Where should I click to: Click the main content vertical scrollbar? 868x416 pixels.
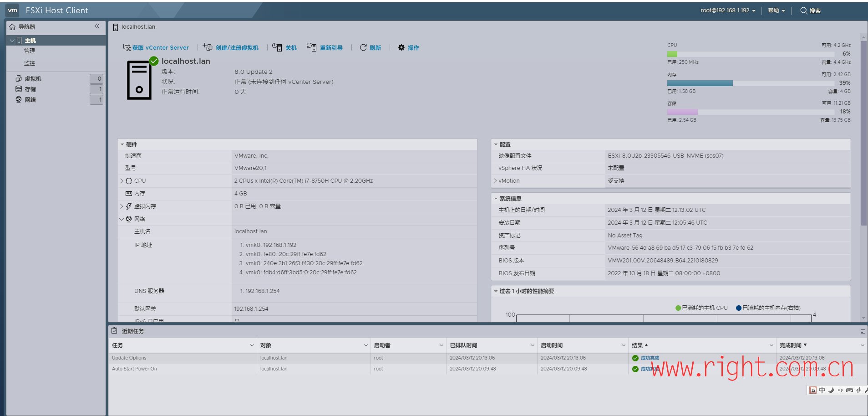tap(863, 132)
